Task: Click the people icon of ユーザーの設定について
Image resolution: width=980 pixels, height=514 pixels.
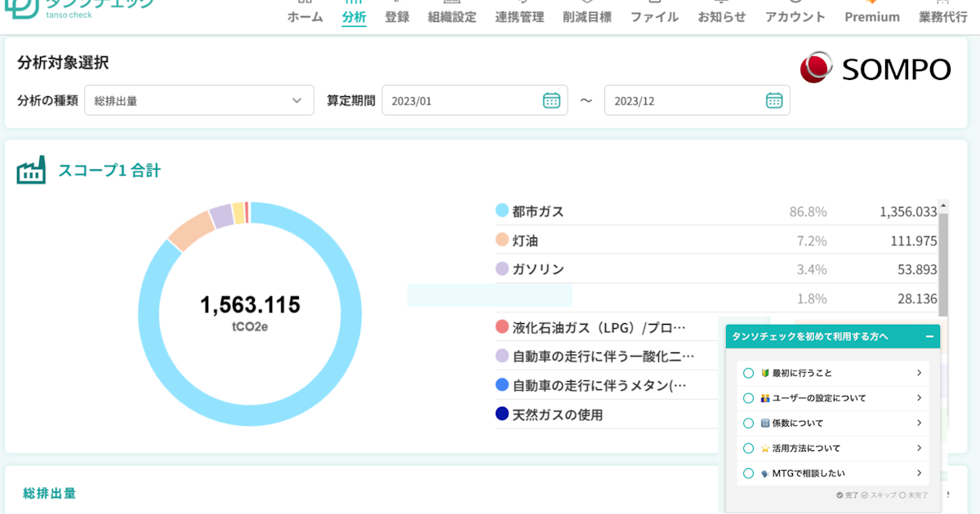Action: pos(765,398)
